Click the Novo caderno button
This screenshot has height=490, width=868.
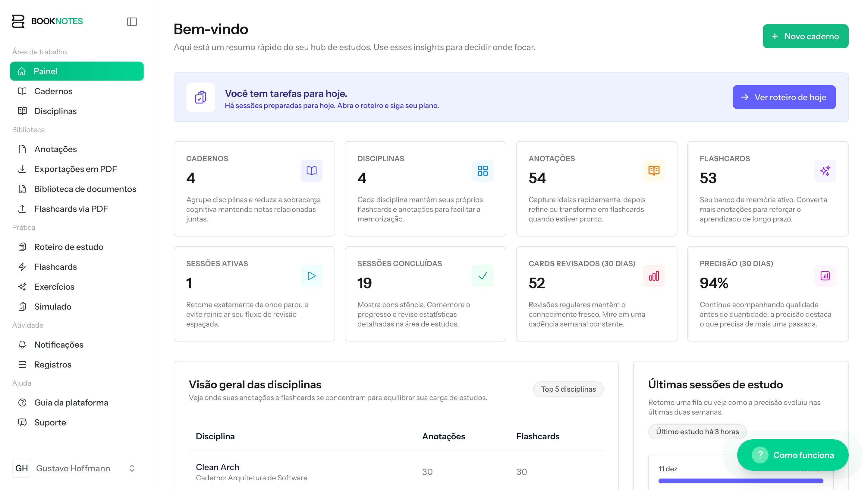(x=805, y=36)
